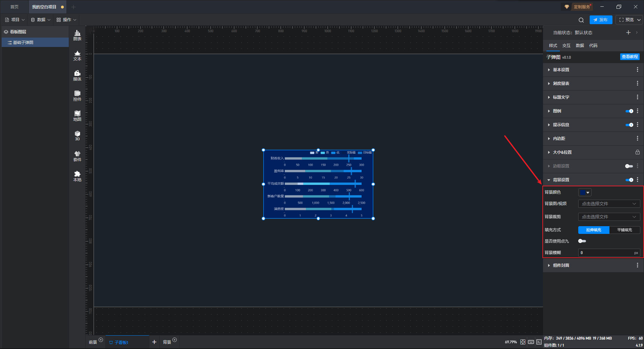Click the 发布 publish button
This screenshot has height=349, width=644.
pos(601,20)
